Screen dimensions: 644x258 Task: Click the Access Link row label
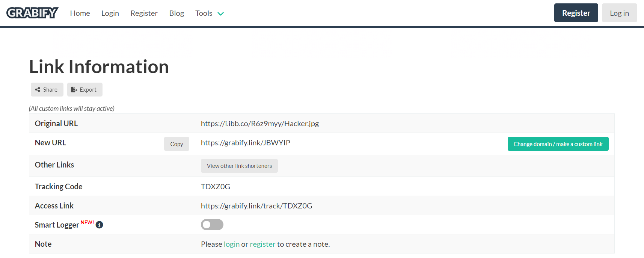coord(54,206)
